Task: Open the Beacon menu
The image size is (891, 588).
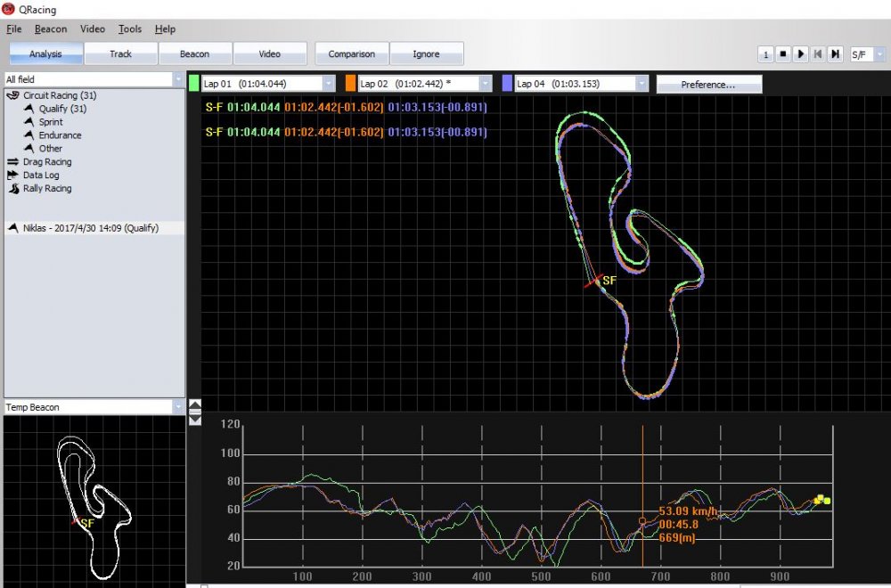Action: [51, 29]
